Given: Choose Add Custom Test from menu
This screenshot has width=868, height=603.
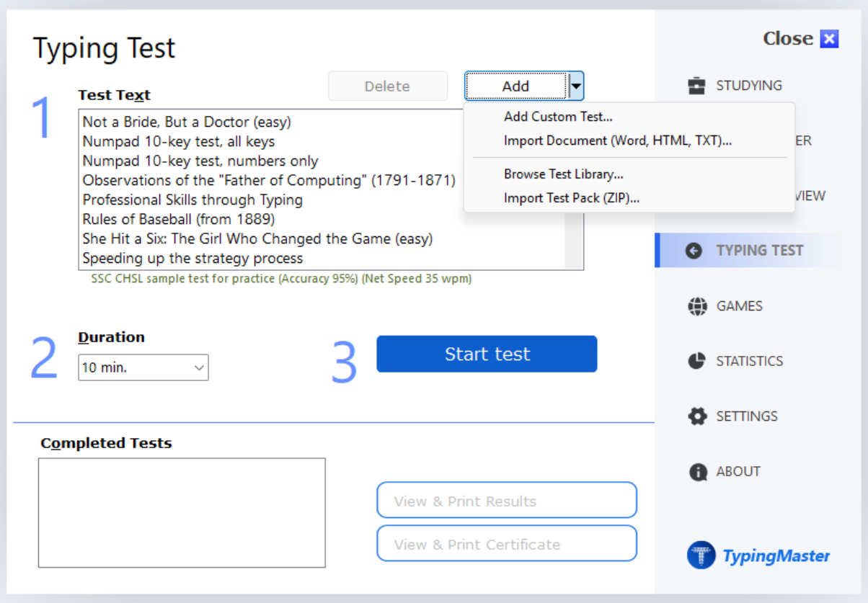Looking at the screenshot, I should pos(558,117).
